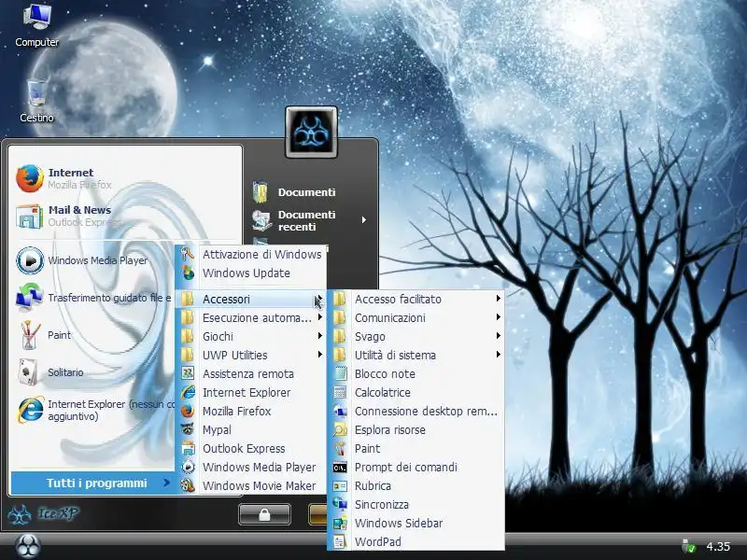Click the Mypal raccoon icon
Viewport: 747px width, 560px height.
tap(188, 429)
